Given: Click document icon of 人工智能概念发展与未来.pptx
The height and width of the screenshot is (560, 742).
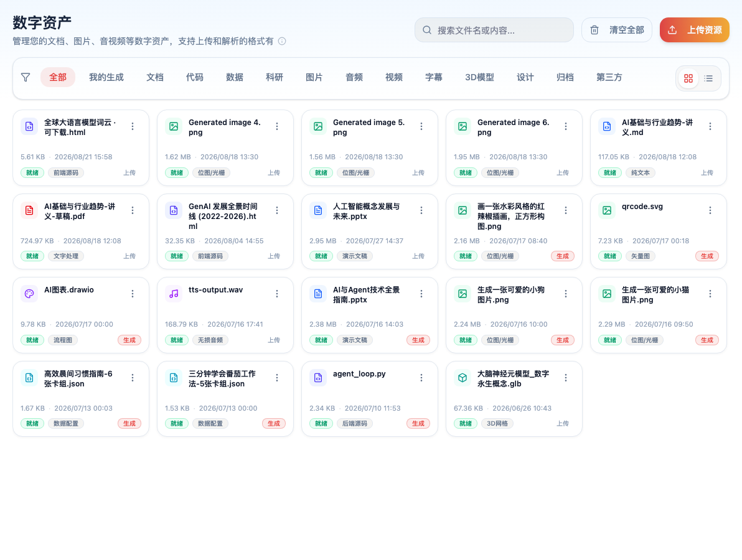Looking at the screenshot, I should [318, 210].
